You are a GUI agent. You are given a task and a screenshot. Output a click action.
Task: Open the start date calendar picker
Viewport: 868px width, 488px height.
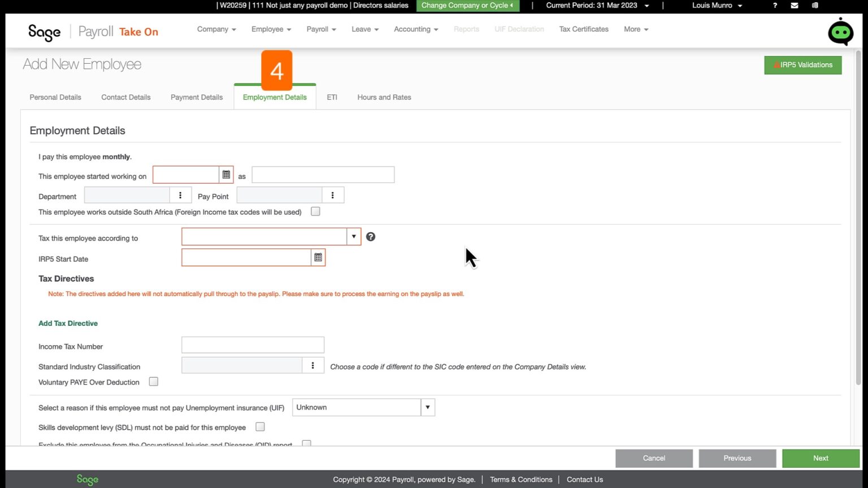pos(226,174)
